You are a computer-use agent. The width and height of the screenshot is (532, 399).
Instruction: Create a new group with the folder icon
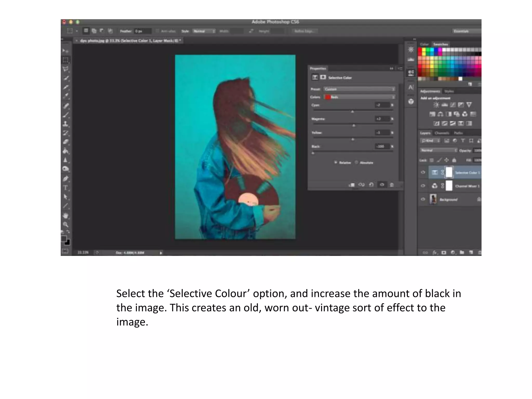pyautogui.click(x=462, y=252)
